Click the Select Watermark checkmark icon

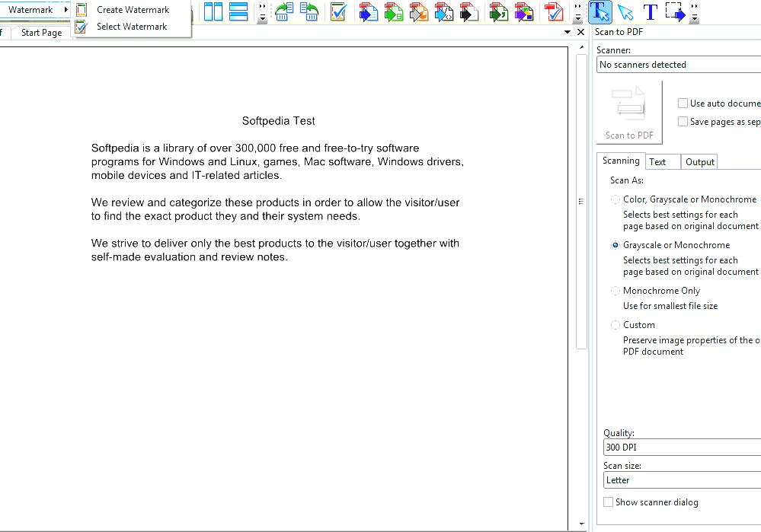pos(82,27)
